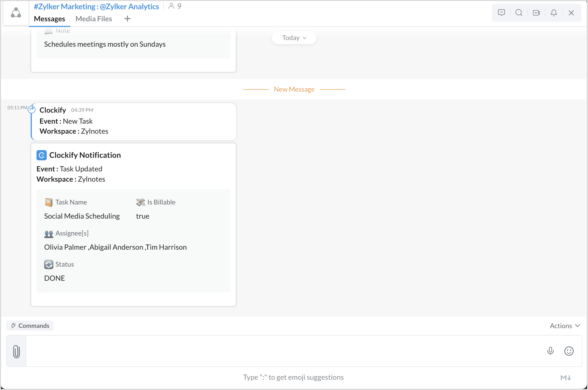This screenshot has height=390, width=588.
Task: Click the channel avatar icon
Action: (16, 13)
